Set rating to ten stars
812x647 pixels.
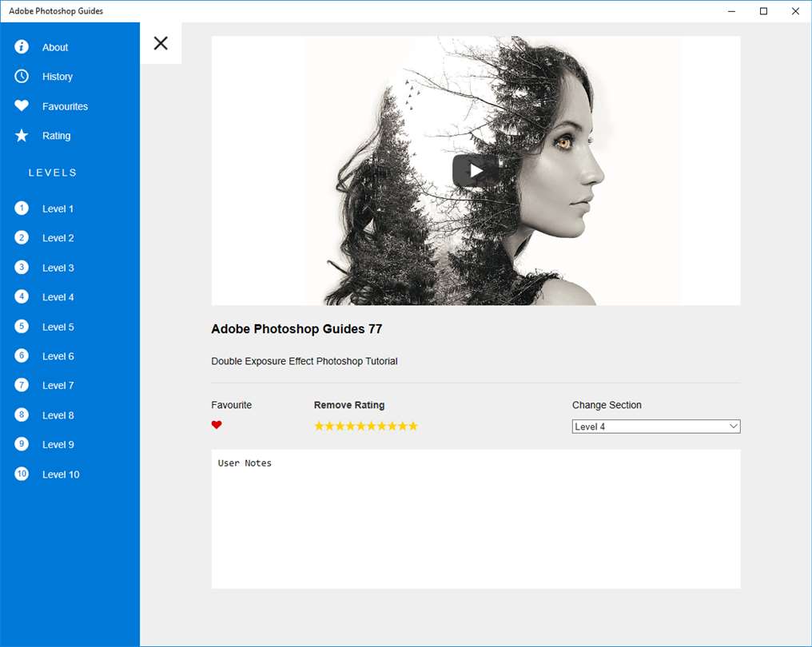tap(413, 426)
